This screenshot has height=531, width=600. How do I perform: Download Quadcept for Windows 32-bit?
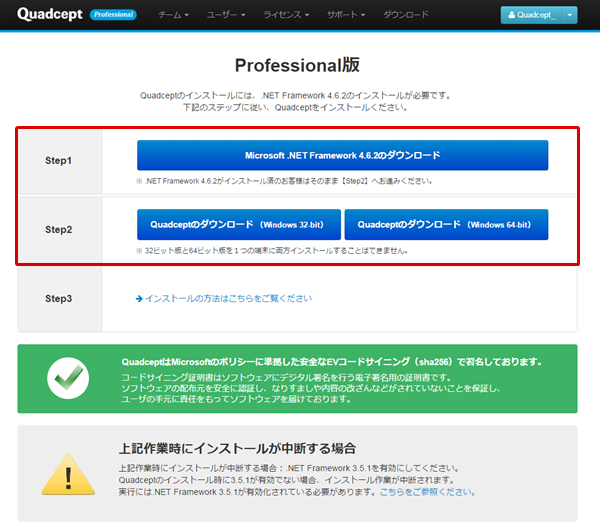click(239, 225)
